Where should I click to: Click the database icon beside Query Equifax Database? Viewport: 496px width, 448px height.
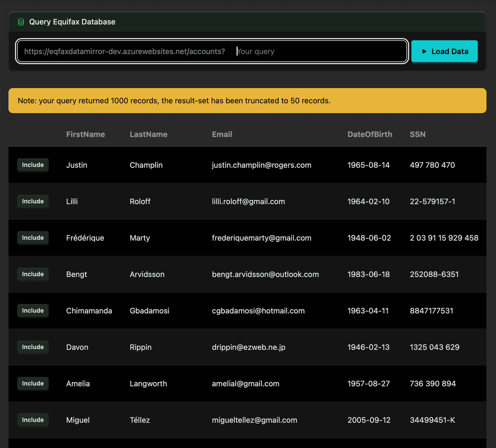[x=21, y=22]
